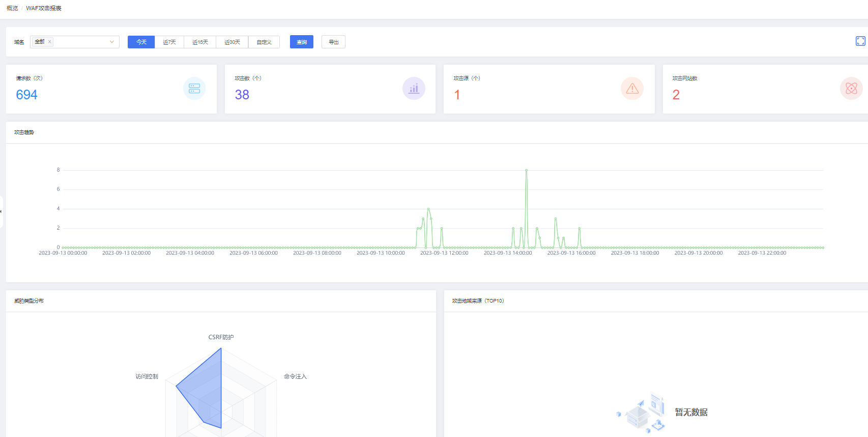Click the atom icon in 攻击网站数 card

[851, 89]
